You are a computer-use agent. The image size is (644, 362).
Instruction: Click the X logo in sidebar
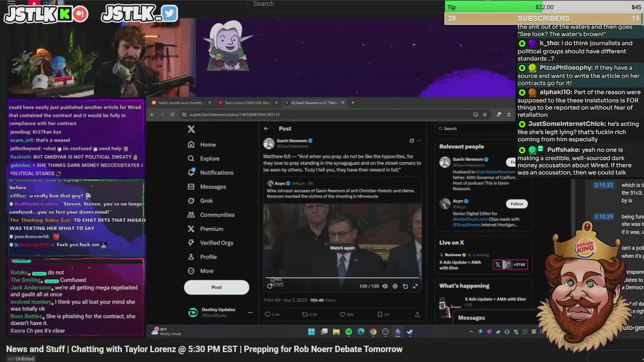coord(191,129)
